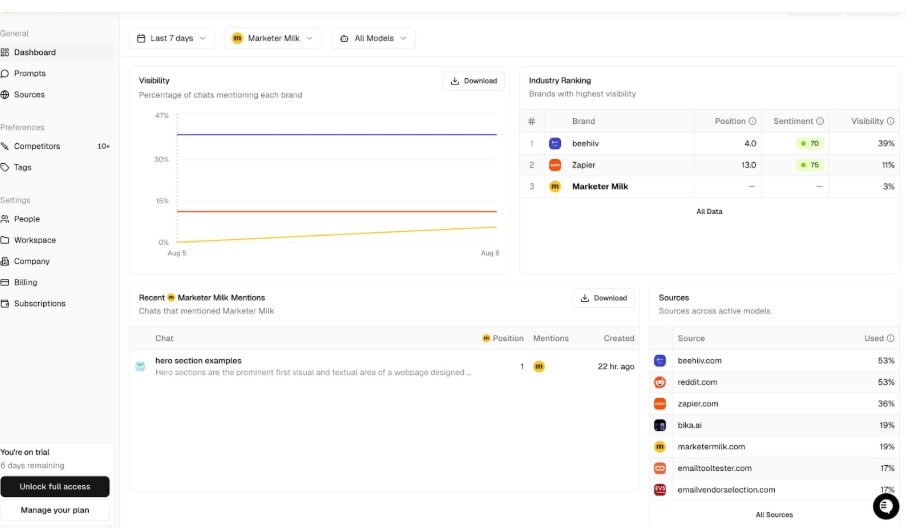This screenshot has width=906, height=528.
Task: Click the Marketer Milk icon in Mentions column
Action: coord(539,367)
